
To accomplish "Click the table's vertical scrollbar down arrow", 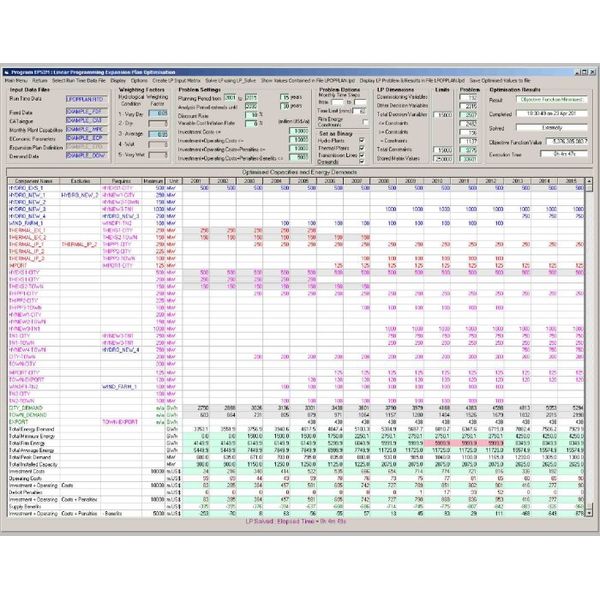I will (589, 513).
